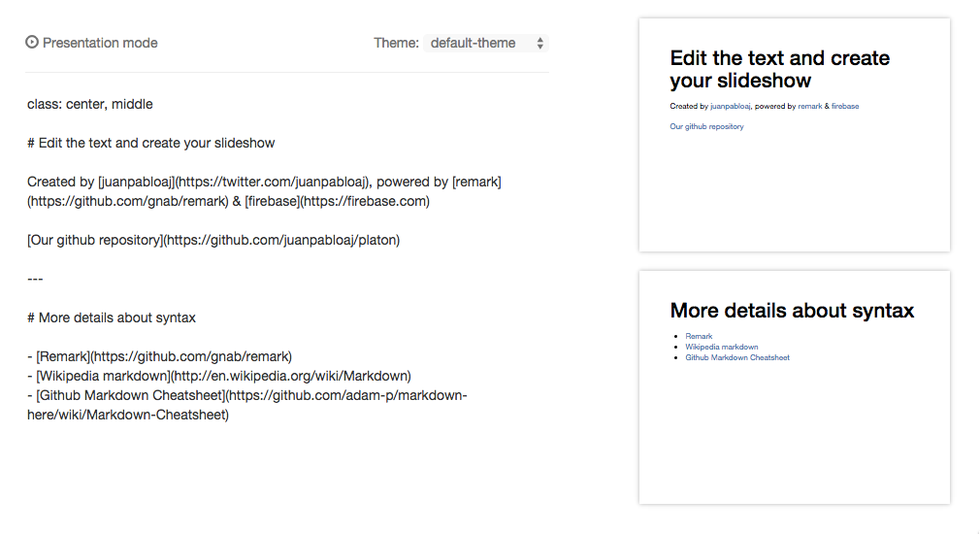Open the juanpabloaj link in first slide

click(730, 106)
